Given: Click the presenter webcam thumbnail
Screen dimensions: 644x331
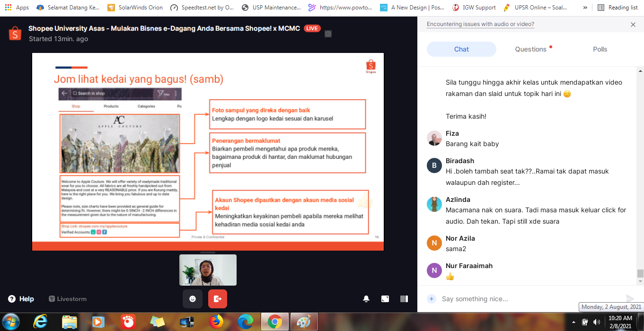Looking at the screenshot, I should click(208, 270).
